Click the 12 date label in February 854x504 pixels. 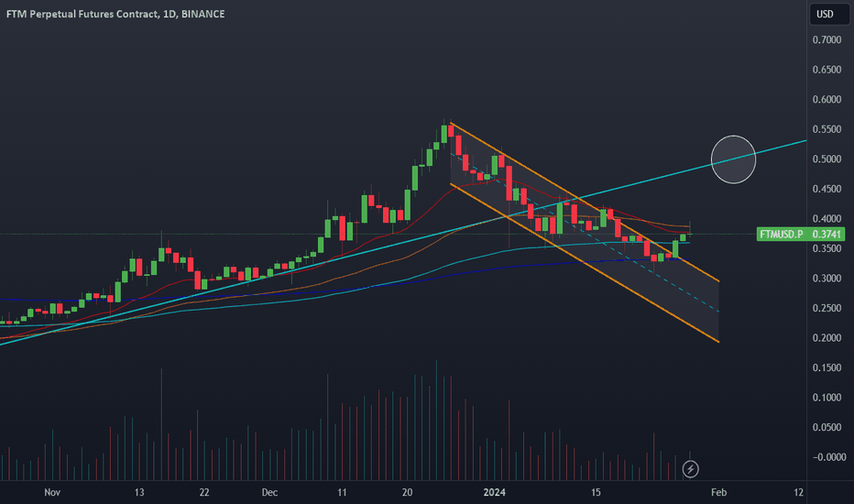(798, 493)
